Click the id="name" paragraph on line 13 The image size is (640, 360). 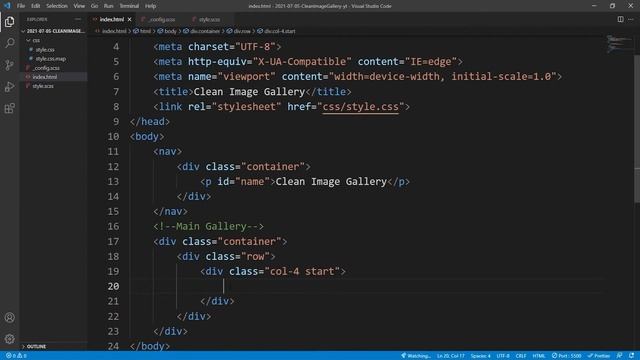[305, 181]
